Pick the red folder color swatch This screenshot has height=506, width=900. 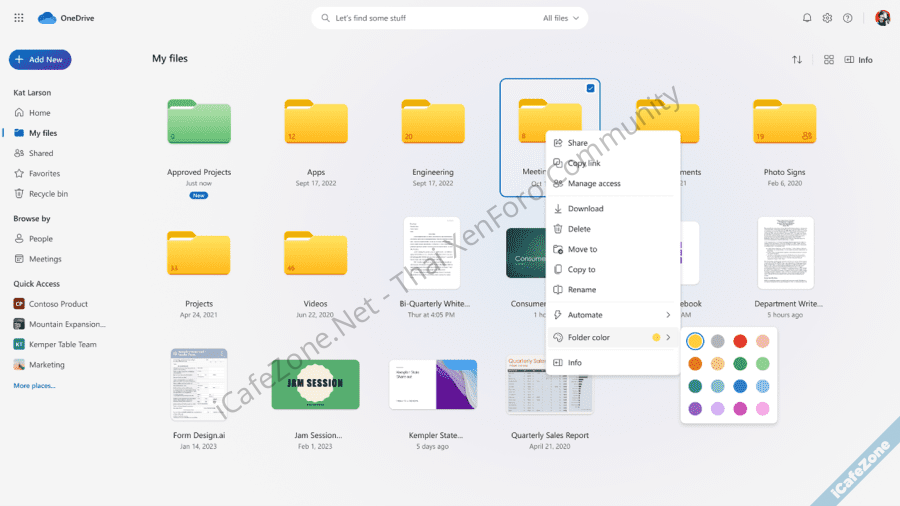740,342
